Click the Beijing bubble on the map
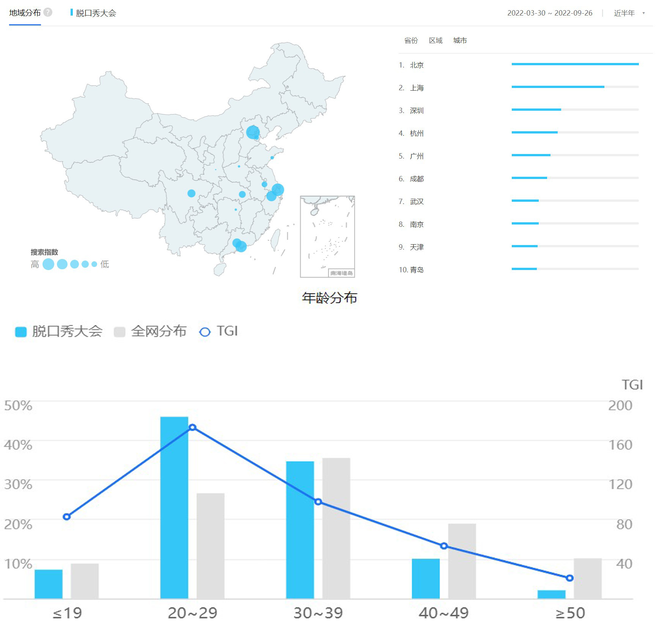This screenshot has height=644, width=659. (253, 132)
